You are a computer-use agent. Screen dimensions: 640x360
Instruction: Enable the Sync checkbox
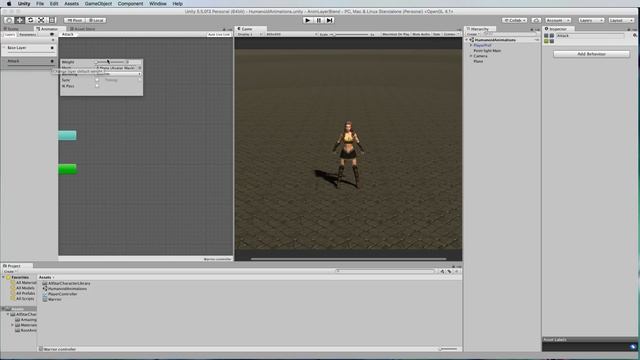pyautogui.click(x=97, y=80)
